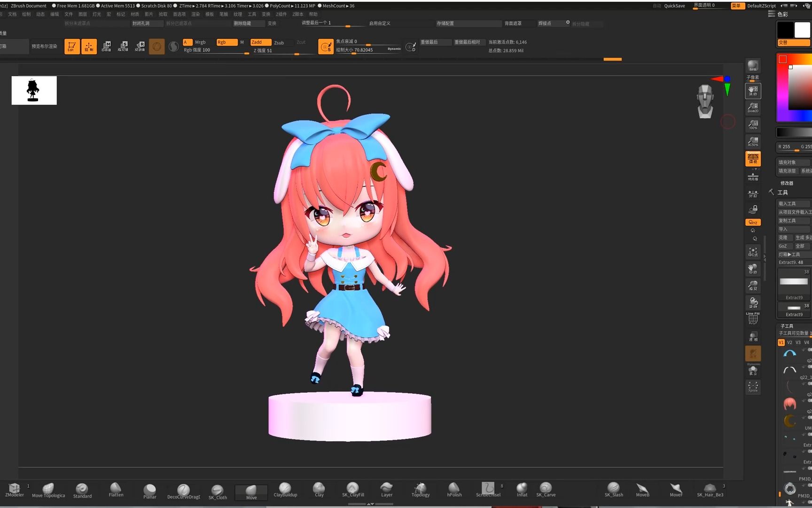Toggle Edit mode in the top toolbar
Viewport: 812px width, 508px height.
[x=71, y=46]
